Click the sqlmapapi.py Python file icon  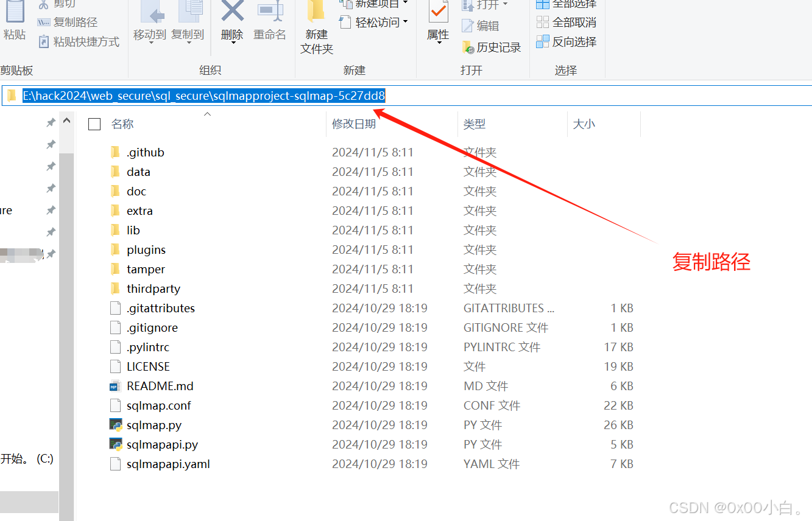(x=116, y=444)
